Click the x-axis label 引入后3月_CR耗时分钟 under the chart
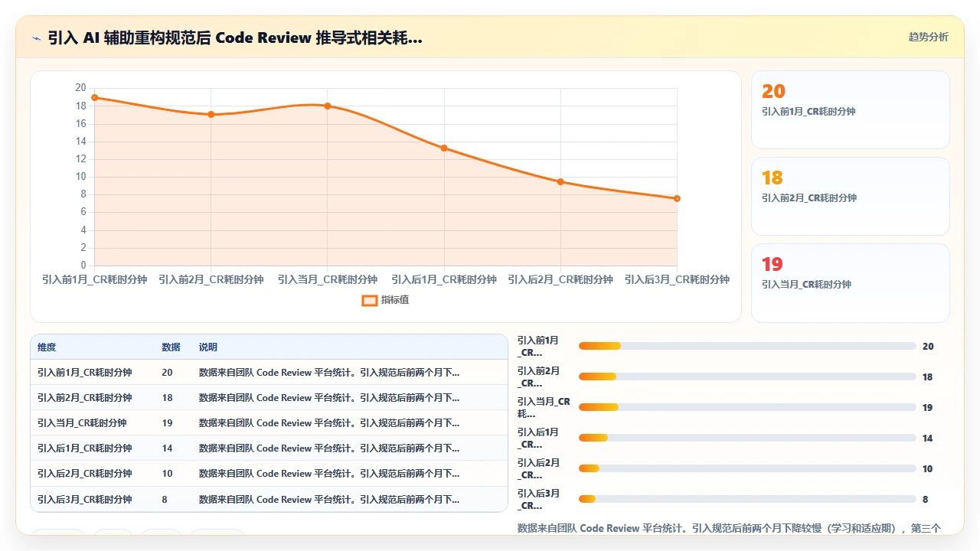 (x=677, y=279)
